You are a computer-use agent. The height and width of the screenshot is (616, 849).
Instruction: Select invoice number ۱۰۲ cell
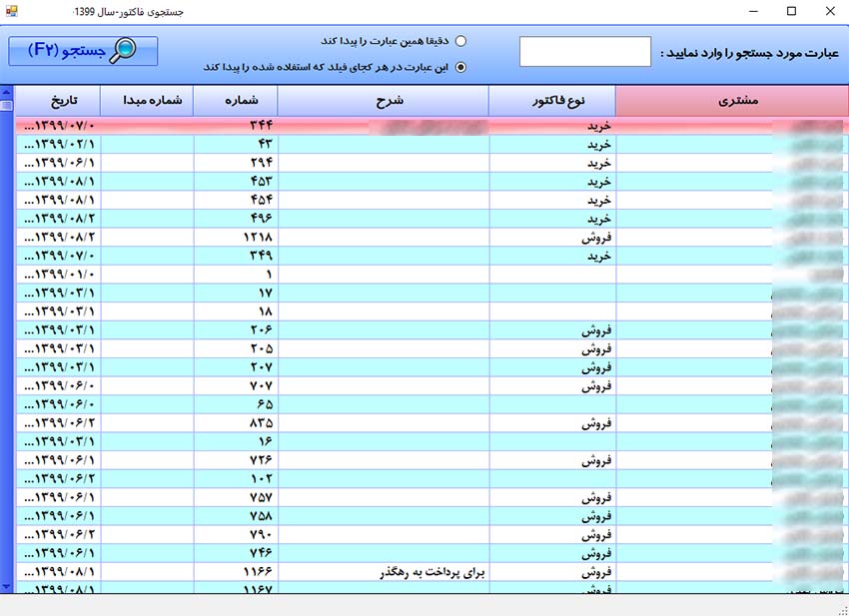point(236,478)
